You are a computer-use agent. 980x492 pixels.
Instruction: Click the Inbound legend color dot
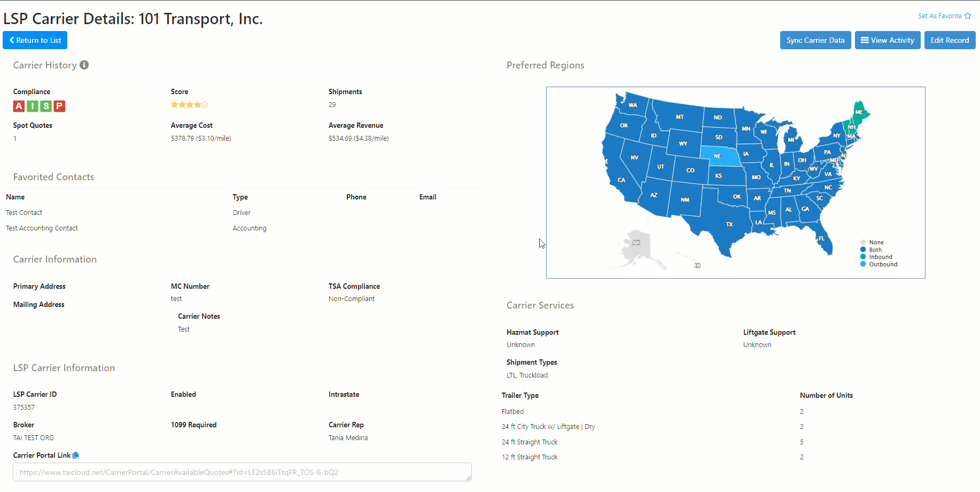(x=863, y=257)
